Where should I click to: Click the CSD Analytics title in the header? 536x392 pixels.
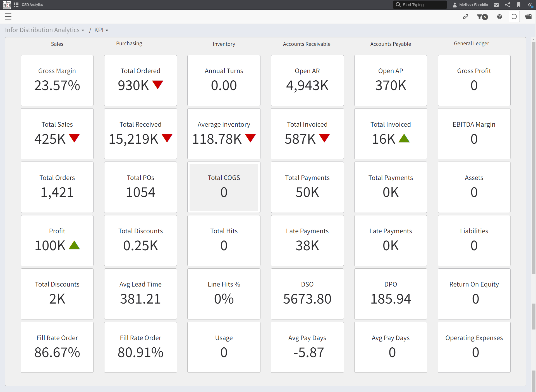point(32,4)
